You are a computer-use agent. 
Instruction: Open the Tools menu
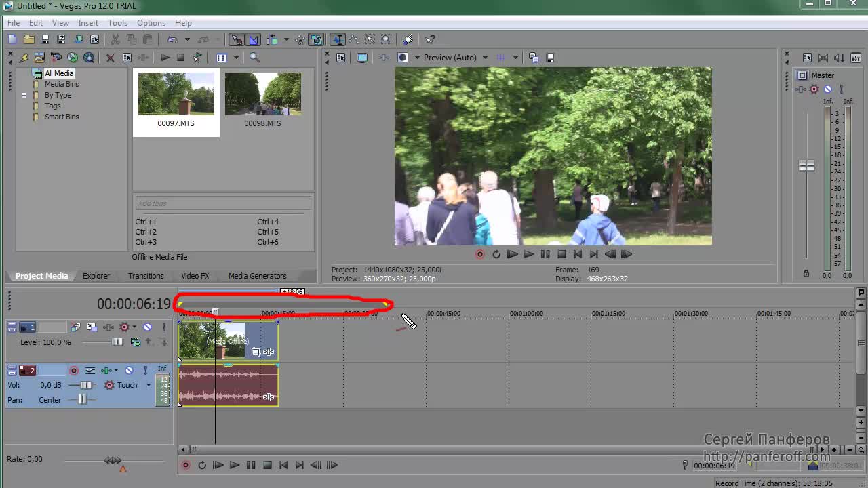[x=117, y=22]
